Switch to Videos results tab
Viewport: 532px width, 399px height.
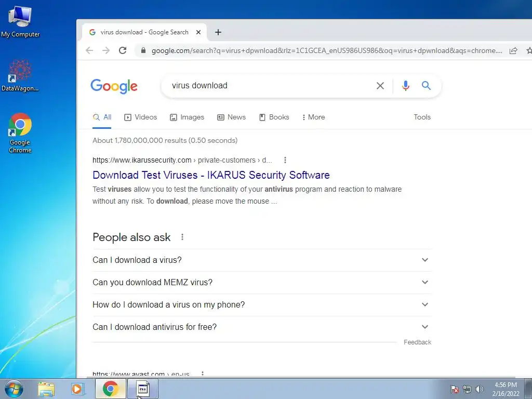(140, 117)
